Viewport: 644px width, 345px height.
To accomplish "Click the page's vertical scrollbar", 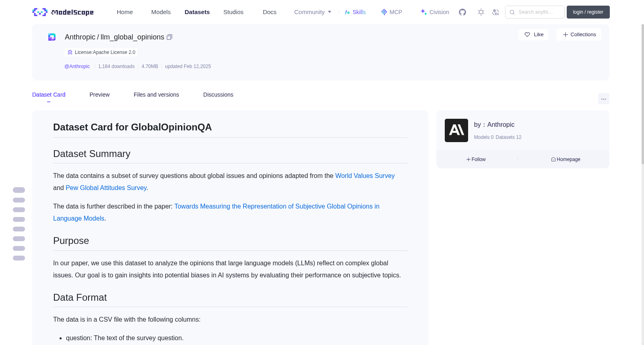I will 642,94.
